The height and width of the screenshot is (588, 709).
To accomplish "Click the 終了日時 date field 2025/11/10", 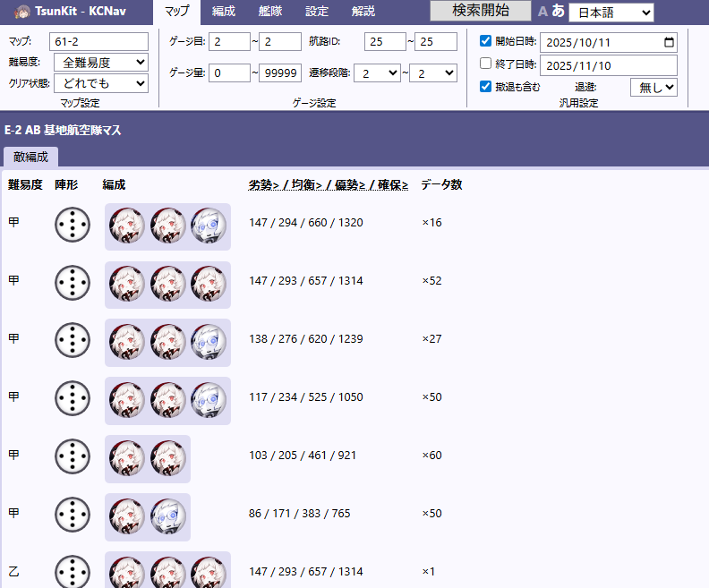I will (x=609, y=65).
